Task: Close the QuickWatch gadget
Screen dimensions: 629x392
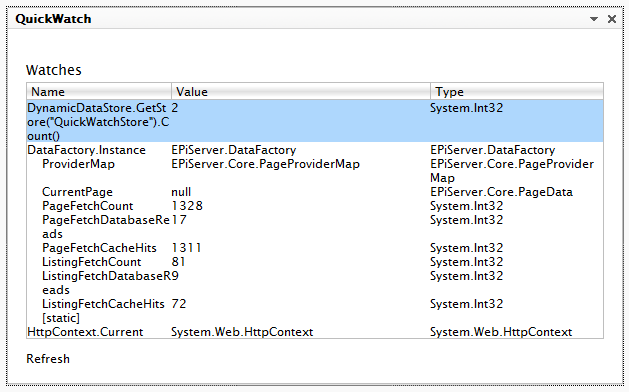Action: pyautogui.click(x=612, y=19)
